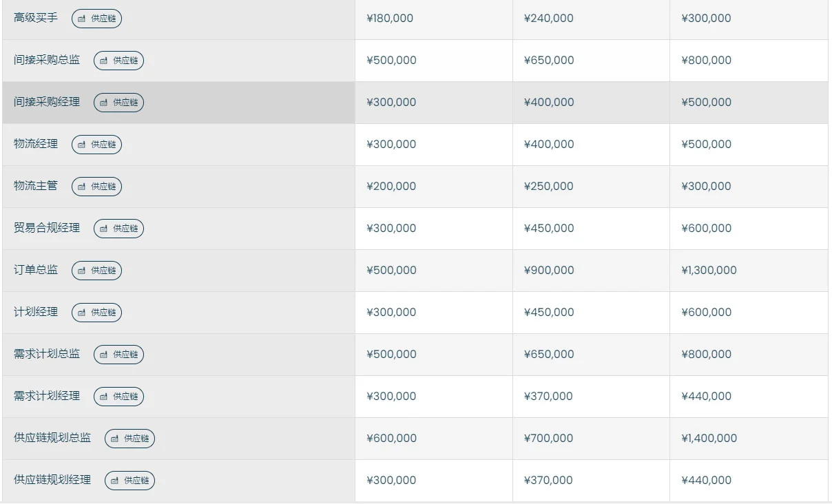Select the 供应链 badge next to 间接采购经理
Viewport: 832px width, 504px height.
tap(118, 103)
